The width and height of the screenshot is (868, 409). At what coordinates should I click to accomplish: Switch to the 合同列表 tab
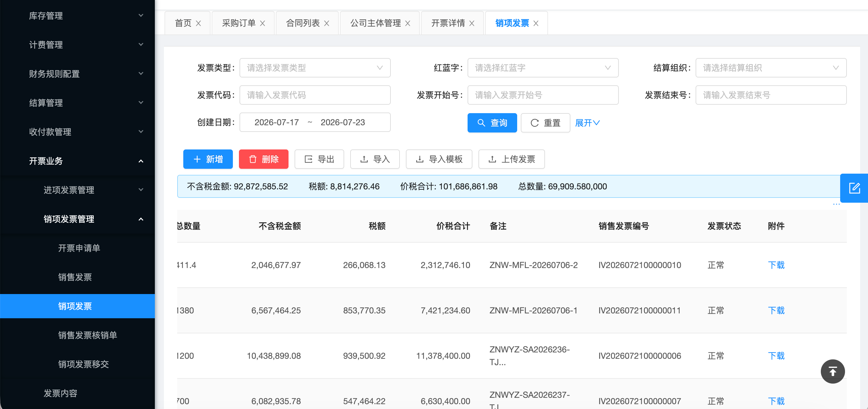coord(302,23)
